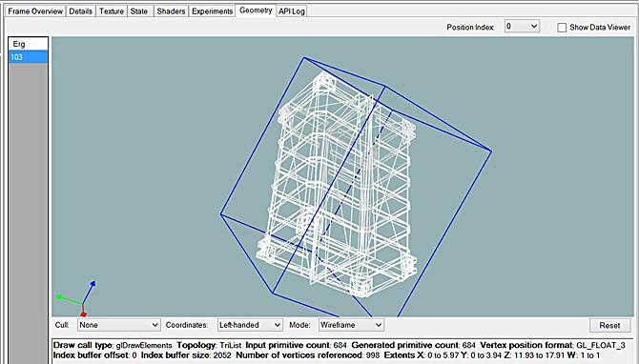
Task: Open the Texture tab
Action: pos(112,11)
